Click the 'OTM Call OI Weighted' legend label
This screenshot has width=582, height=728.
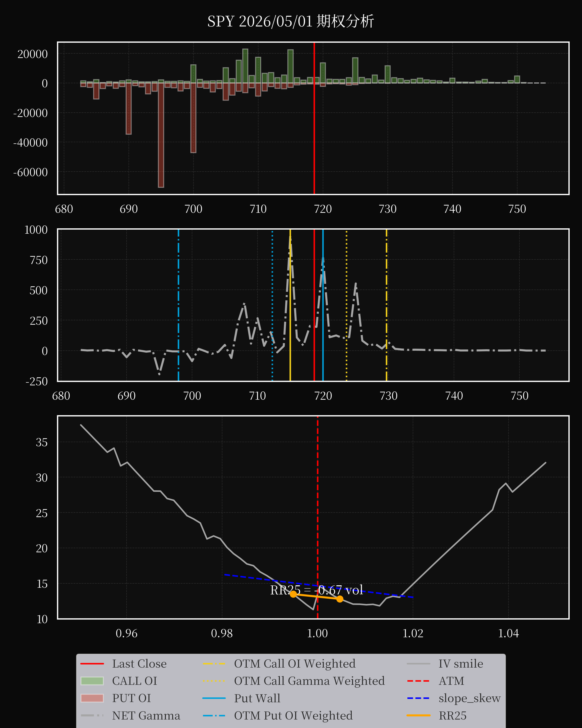coord(295,663)
